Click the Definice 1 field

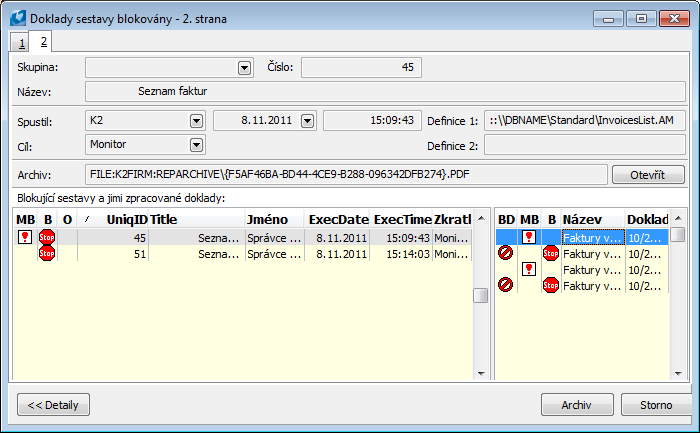(584, 121)
